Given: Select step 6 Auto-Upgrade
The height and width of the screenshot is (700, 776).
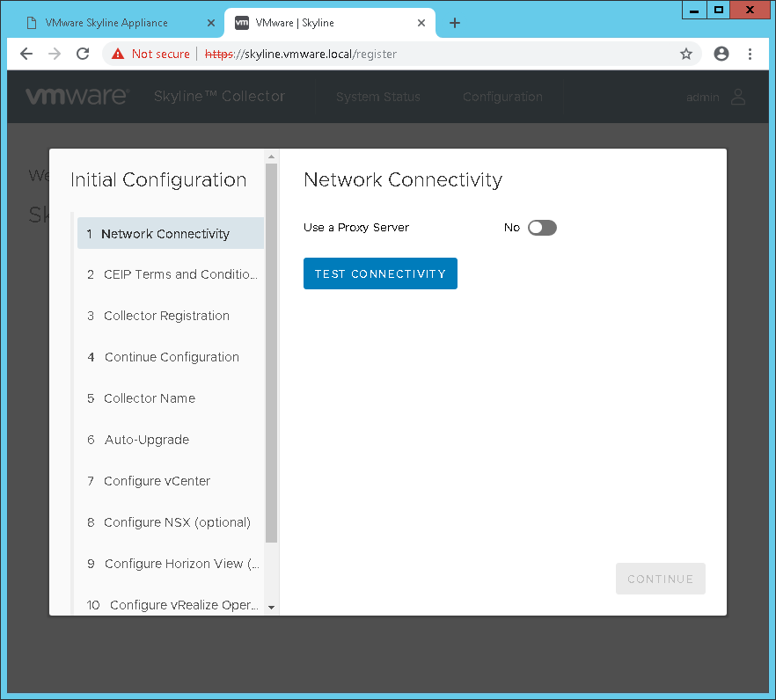Looking at the screenshot, I should 171,440.
